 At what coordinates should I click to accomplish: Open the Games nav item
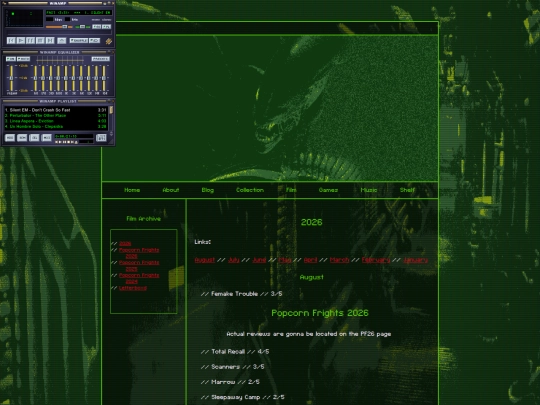328,190
